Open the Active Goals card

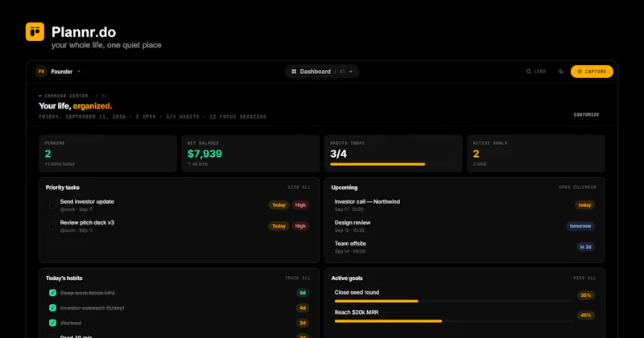coord(536,153)
